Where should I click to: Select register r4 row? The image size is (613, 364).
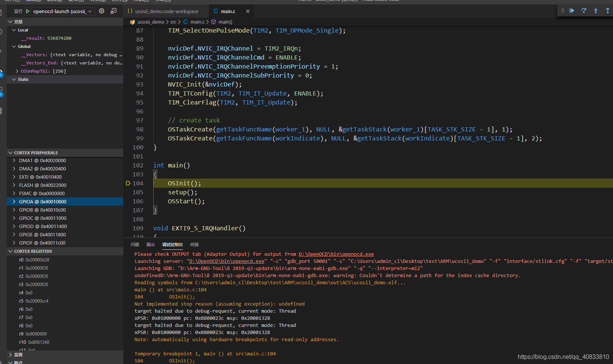click(x=65, y=292)
